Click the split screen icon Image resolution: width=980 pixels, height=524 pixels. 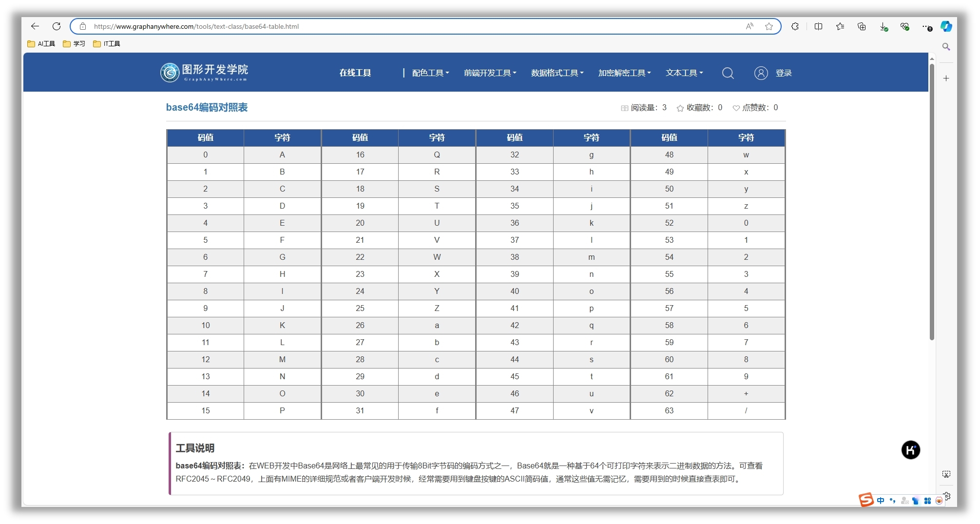[818, 26]
